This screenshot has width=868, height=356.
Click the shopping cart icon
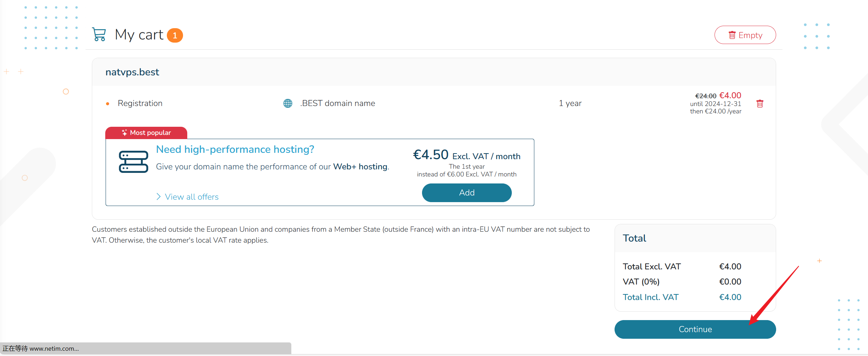(x=99, y=35)
